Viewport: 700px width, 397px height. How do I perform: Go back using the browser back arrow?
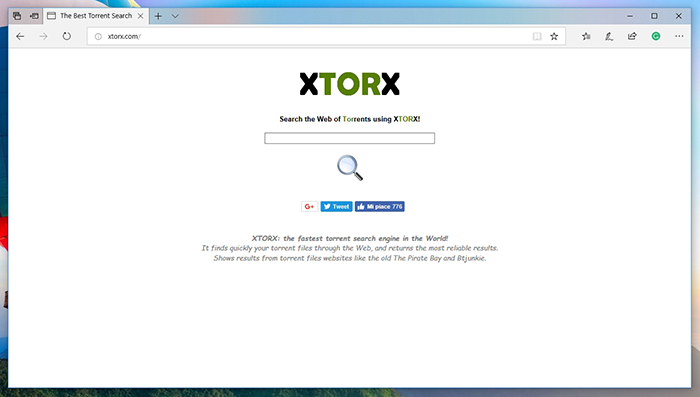(20, 37)
